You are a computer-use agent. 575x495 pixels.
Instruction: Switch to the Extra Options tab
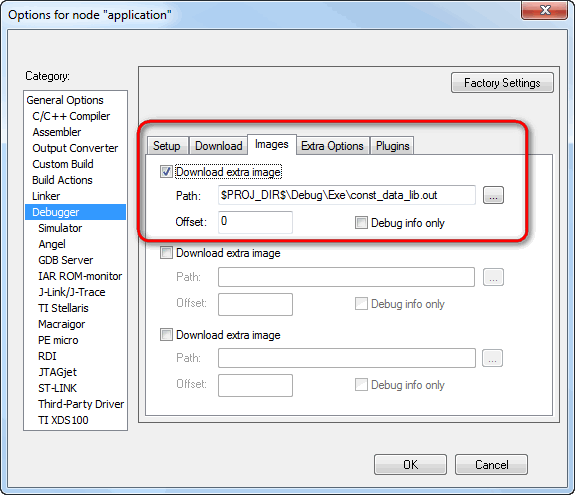point(333,146)
